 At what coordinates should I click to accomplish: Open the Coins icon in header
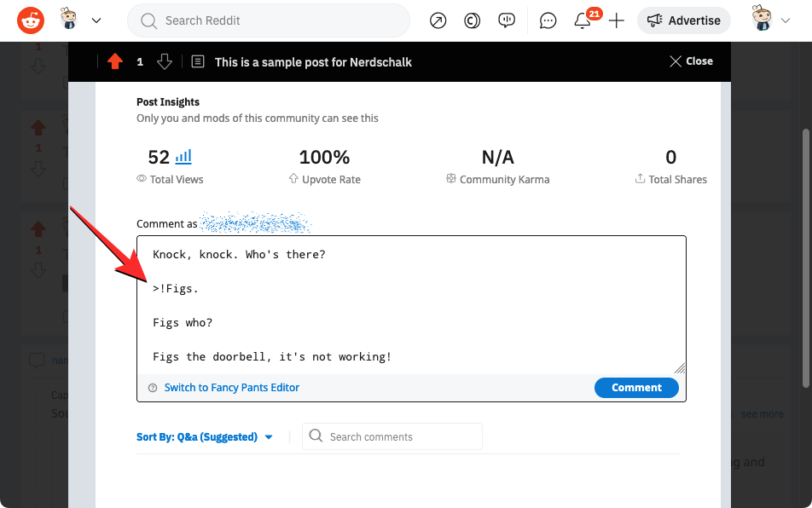tap(472, 20)
